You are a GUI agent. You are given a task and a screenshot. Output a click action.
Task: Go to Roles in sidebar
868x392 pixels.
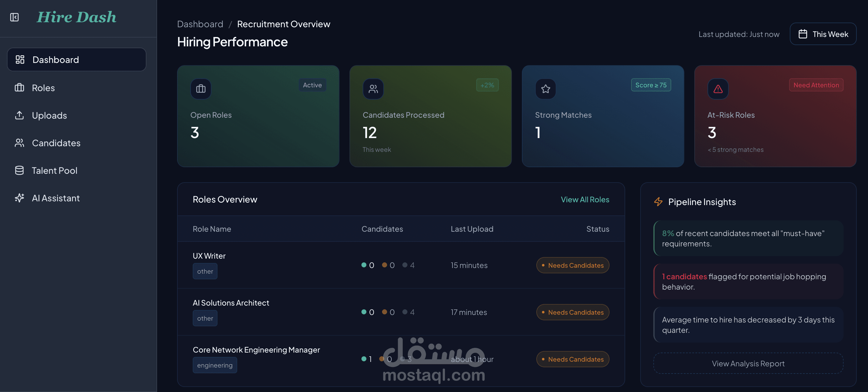[x=43, y=88]
